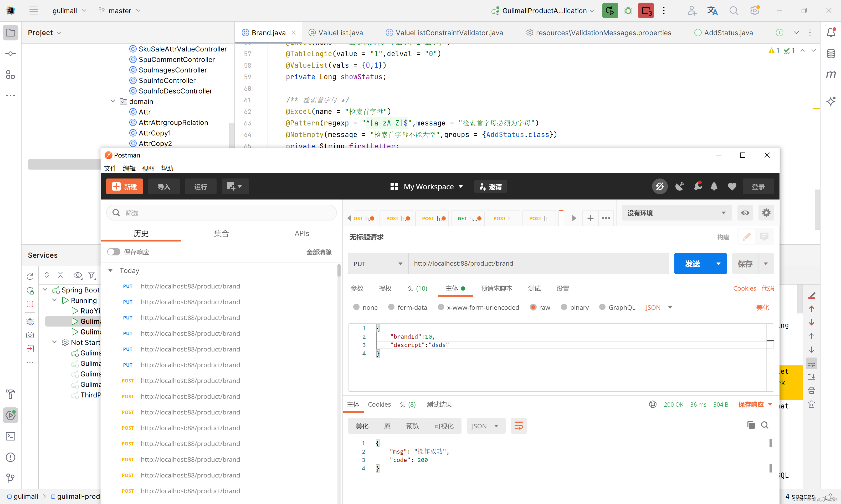Open the PUT method dropdown
The image size is (841, 504).
(x=378, y=264)
